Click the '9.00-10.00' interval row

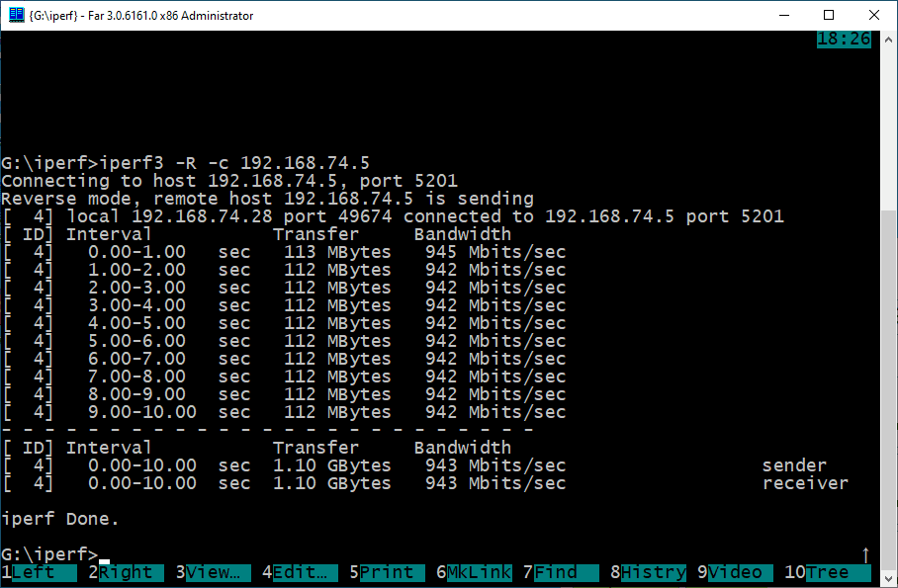coord(284,412)
